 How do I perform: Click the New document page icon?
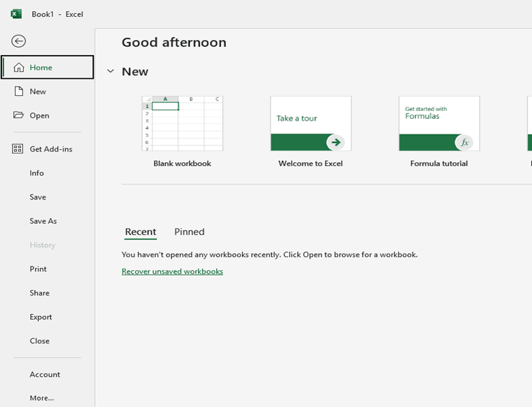[18, 91]
